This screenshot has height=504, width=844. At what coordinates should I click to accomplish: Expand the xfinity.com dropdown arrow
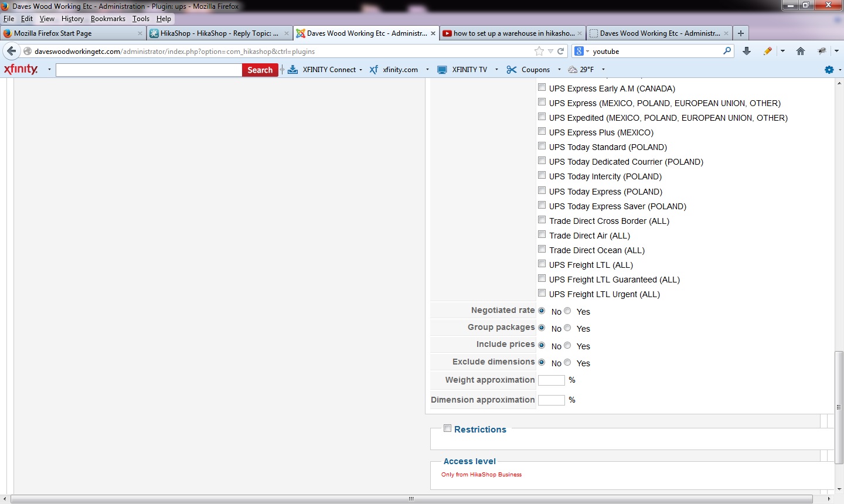pos(427,69)
